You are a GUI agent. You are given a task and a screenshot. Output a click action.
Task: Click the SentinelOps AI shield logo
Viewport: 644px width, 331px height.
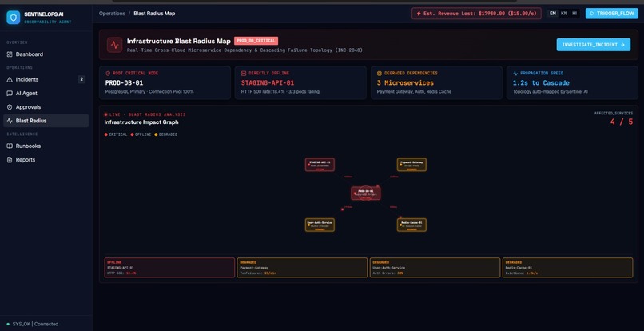point(13,18)
